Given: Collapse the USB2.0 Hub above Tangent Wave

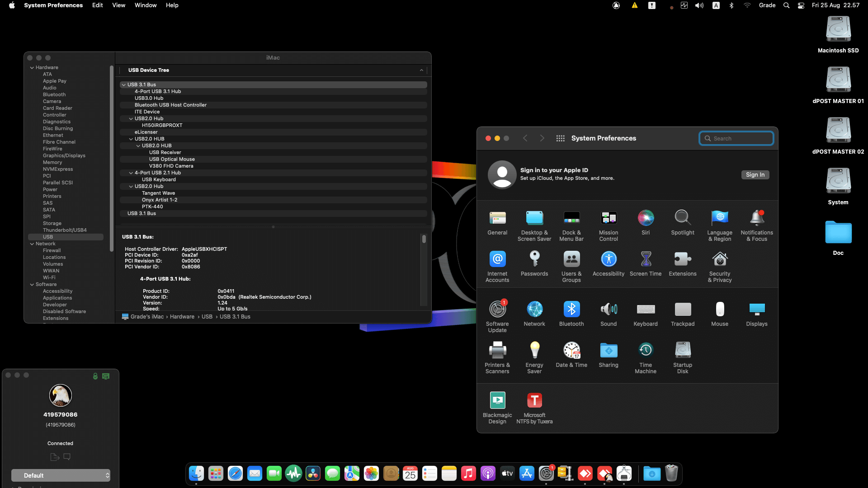Looking at the screenshot, I should 131,187.
